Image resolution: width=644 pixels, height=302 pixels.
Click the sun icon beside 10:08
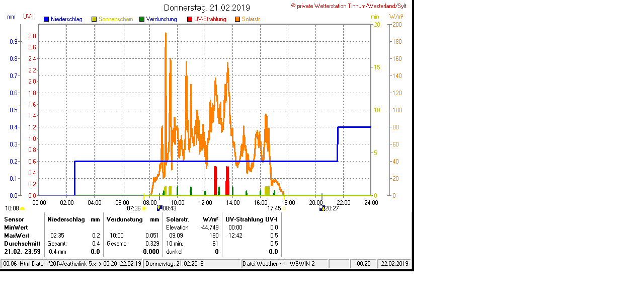point(22,208)
